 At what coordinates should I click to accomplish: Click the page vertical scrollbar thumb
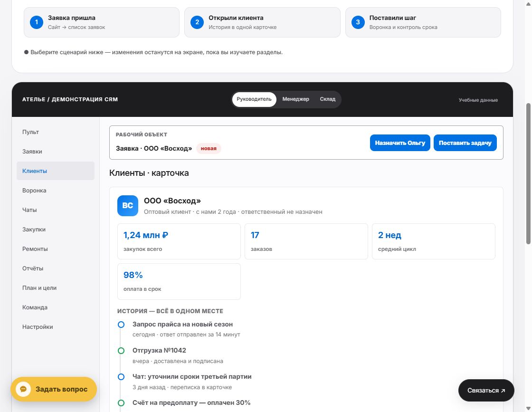(528, 174)
